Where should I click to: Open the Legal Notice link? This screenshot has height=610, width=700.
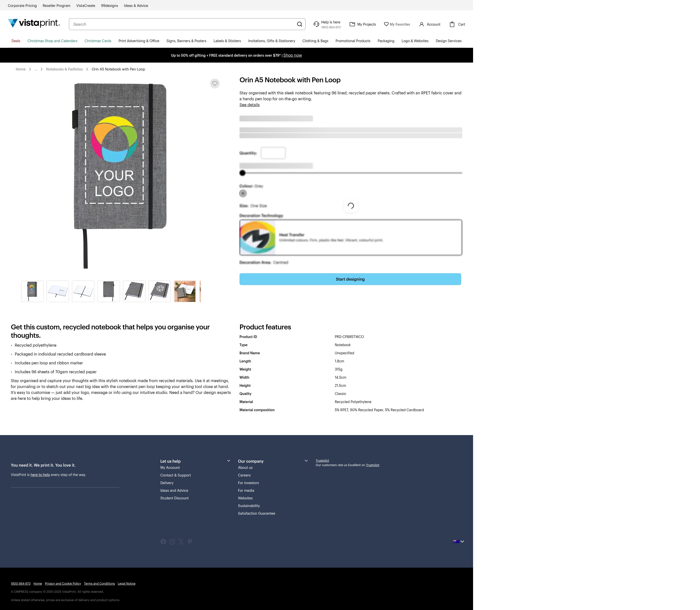127,583
